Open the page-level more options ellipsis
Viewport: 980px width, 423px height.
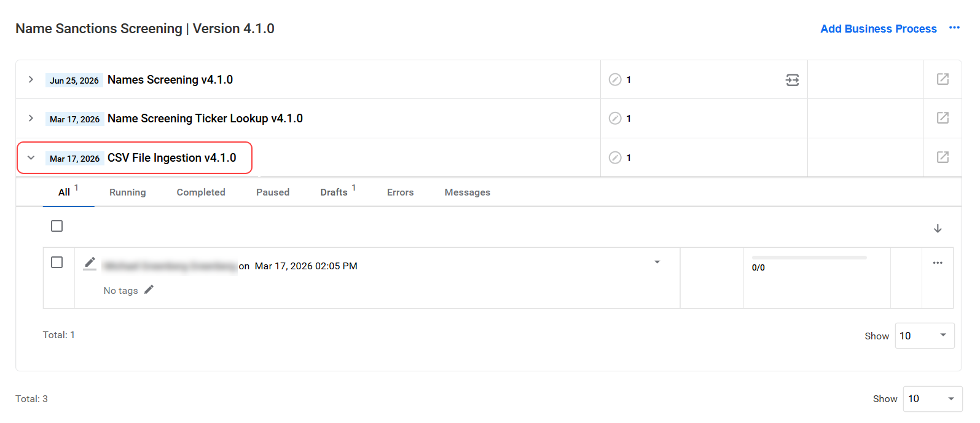(x=954, y=28)
